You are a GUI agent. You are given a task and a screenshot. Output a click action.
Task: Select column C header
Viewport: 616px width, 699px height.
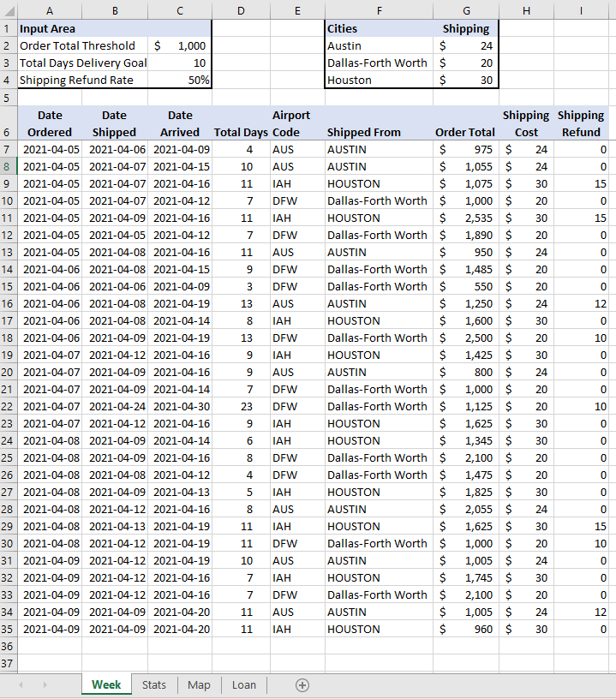[x=180, y=10]
